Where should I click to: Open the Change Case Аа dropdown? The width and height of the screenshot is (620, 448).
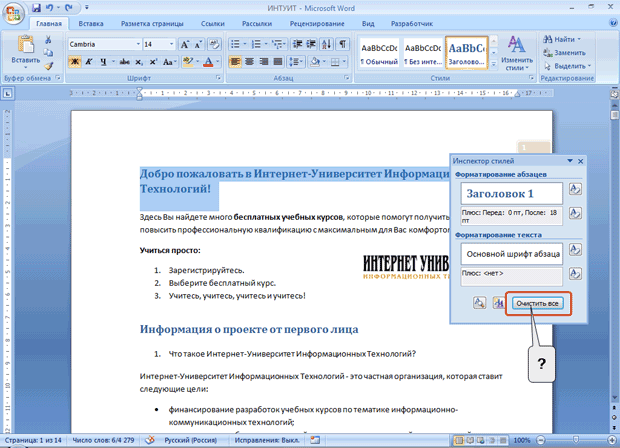[x=170, y=62]
